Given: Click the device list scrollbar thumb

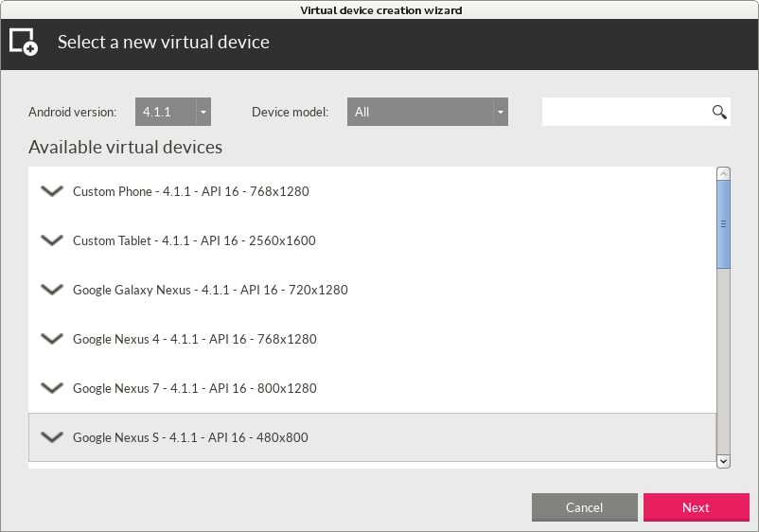Looking at the screenshot, I should tap(723, 224).
